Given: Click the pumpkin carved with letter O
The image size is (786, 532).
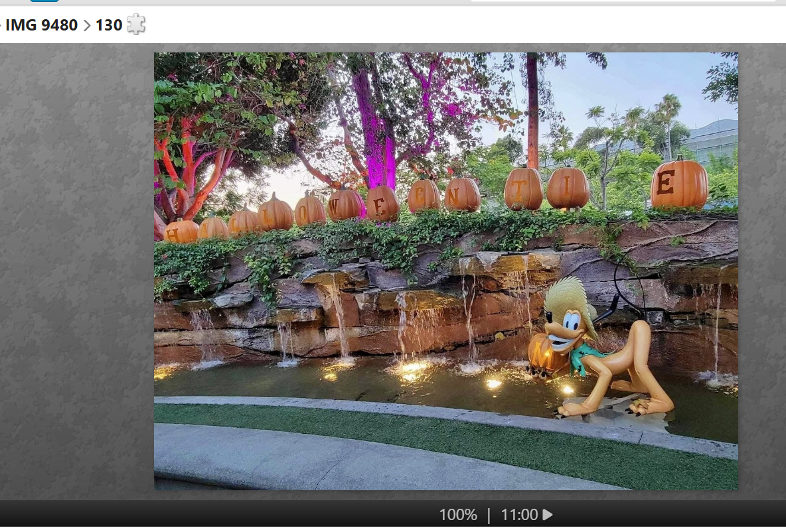Looking at the screenshot, I should [310, 210].
